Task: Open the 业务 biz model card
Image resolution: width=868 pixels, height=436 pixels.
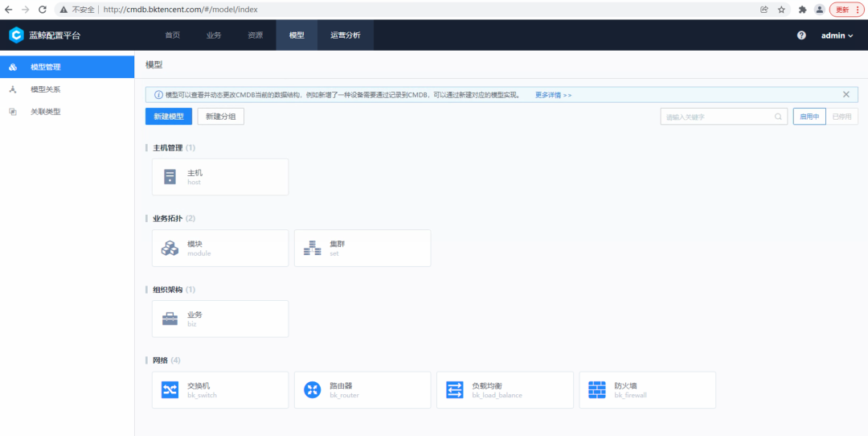Action: coord(220,319)
